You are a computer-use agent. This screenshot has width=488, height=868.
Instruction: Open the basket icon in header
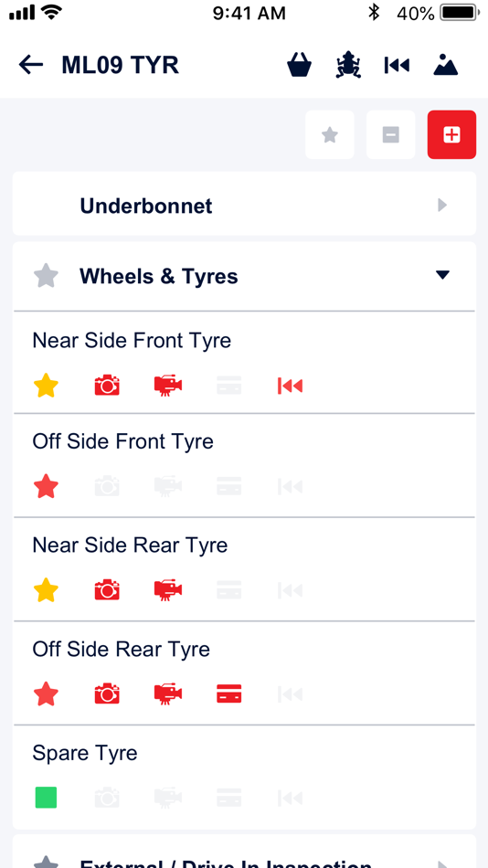coord(299,65)
